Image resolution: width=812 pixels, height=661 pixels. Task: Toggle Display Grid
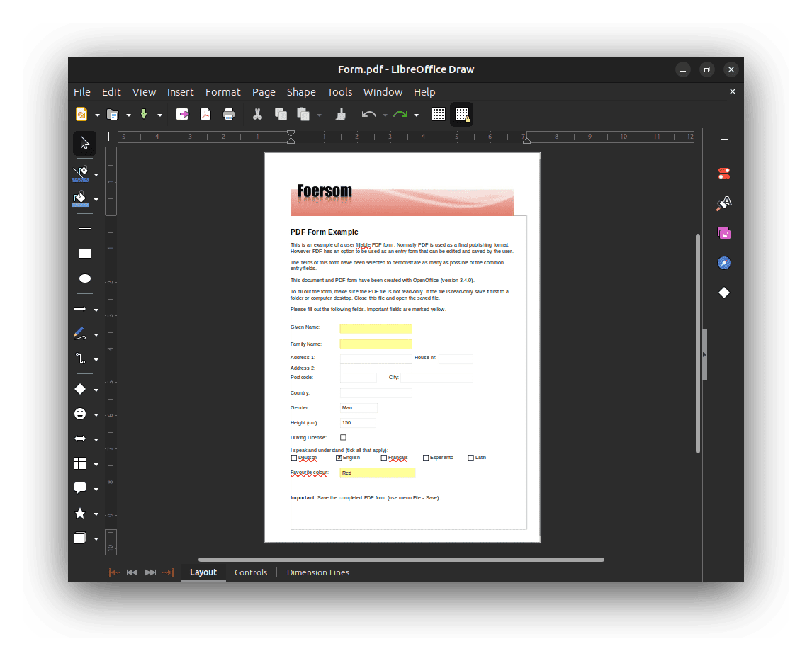tap(438, 114)
